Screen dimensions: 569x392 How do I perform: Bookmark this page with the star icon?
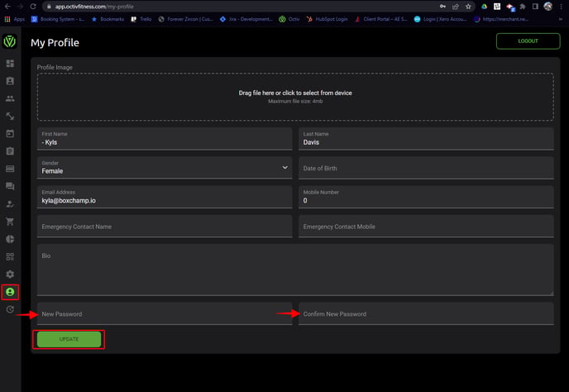tap(468, 6)
